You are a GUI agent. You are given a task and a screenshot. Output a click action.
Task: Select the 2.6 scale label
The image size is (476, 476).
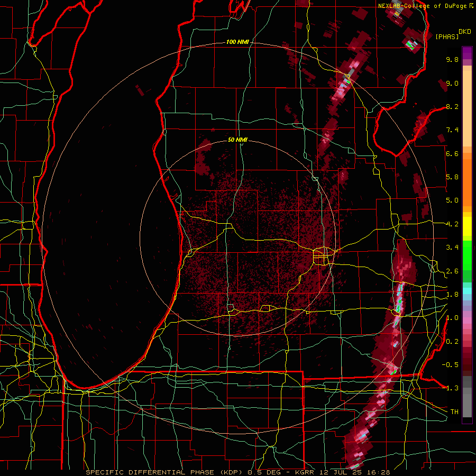point(452,271)
